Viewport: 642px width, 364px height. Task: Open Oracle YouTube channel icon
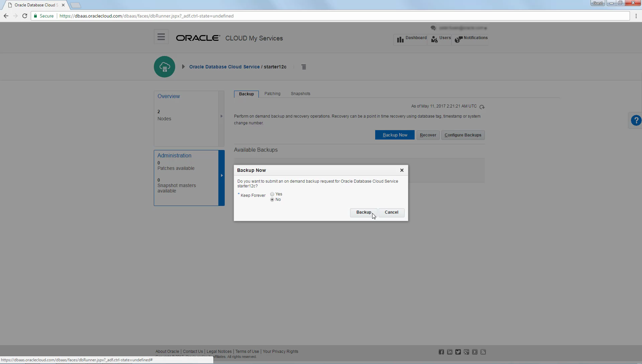tap(475, 352)
